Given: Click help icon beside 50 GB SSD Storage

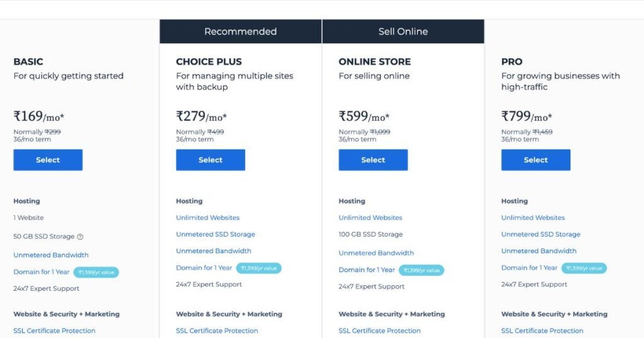Looking at the screenshot, I should click(x=80, y=237).
